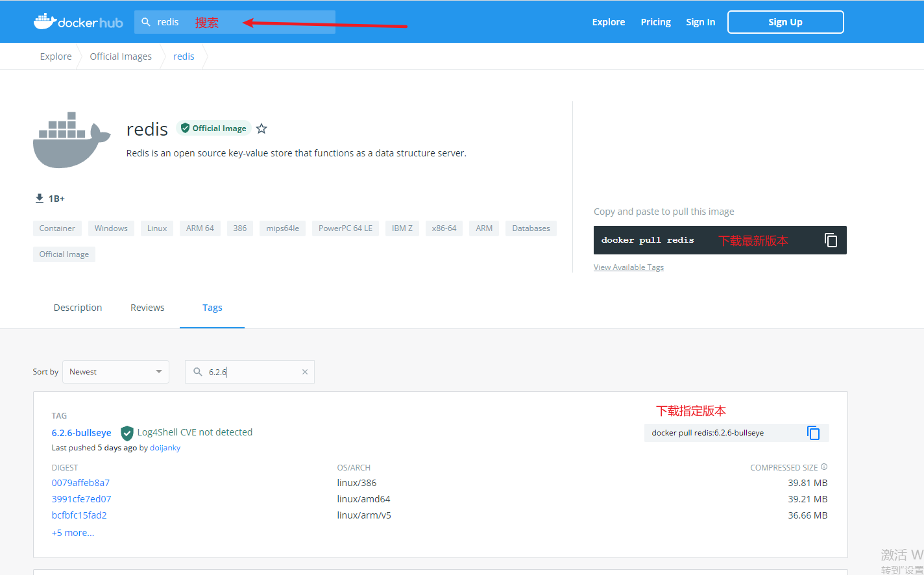Image resolution: width=924 pixels, height=575 pixels.
Task: Click the redis whale logo image
Action: click(71, 140)
